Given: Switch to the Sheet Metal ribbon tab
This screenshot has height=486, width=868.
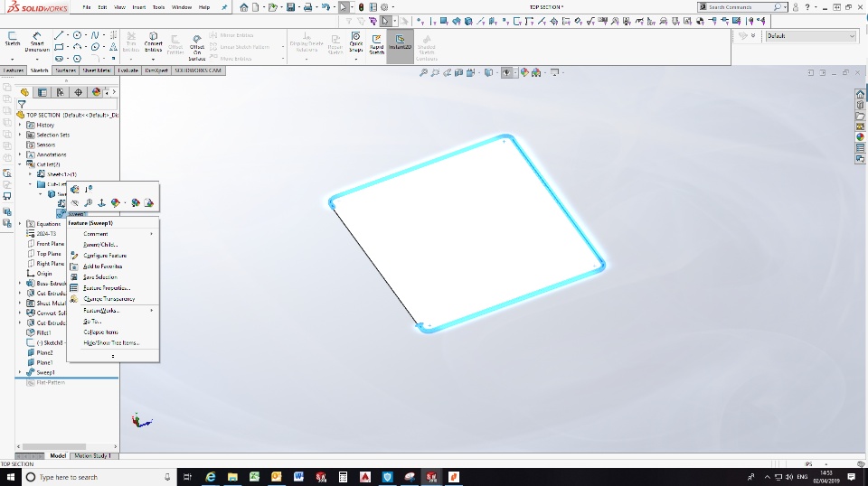Looking at the screenshot, I should click(97, 70).
